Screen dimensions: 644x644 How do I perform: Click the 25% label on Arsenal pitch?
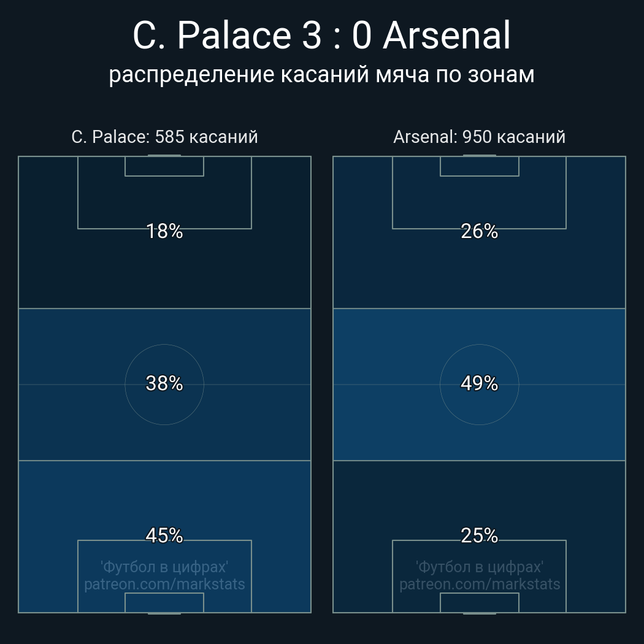479,535
